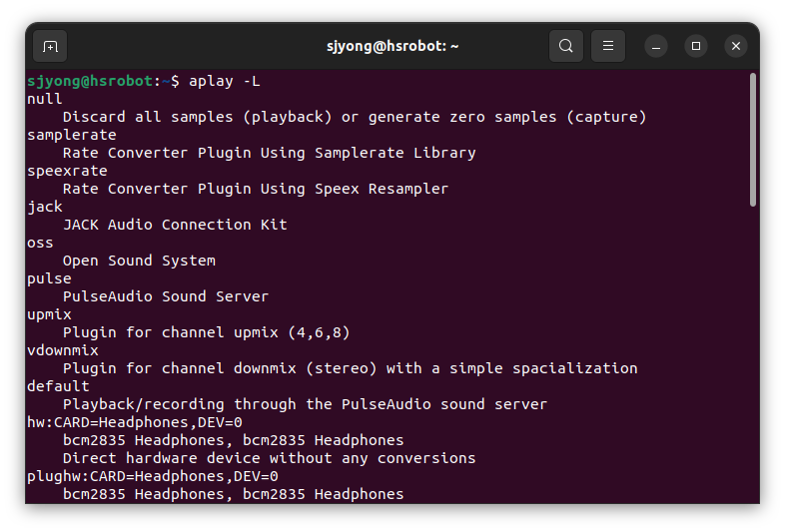Image resolution: width=785 pixels, height=532 pixels.
Task: Open a new terminal tab
Action: pos(50,47)
